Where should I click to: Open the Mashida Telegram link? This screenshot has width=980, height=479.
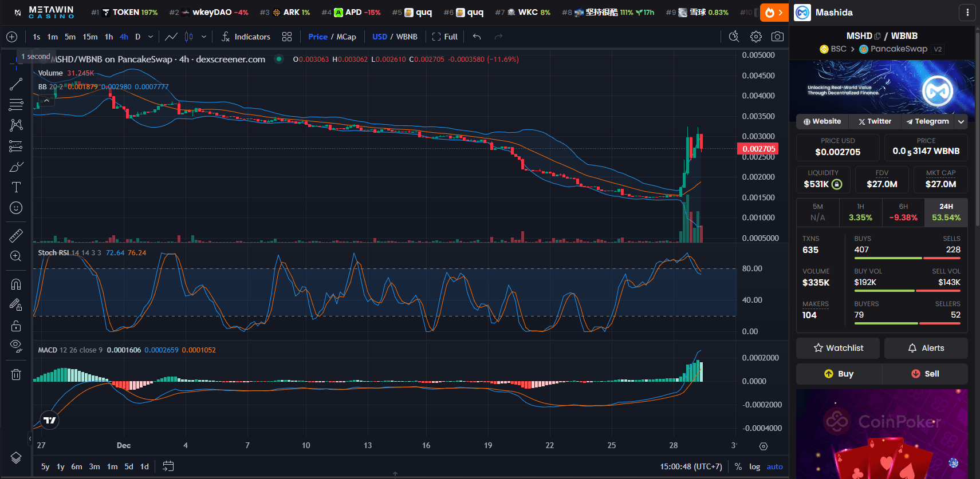point(928,121)
